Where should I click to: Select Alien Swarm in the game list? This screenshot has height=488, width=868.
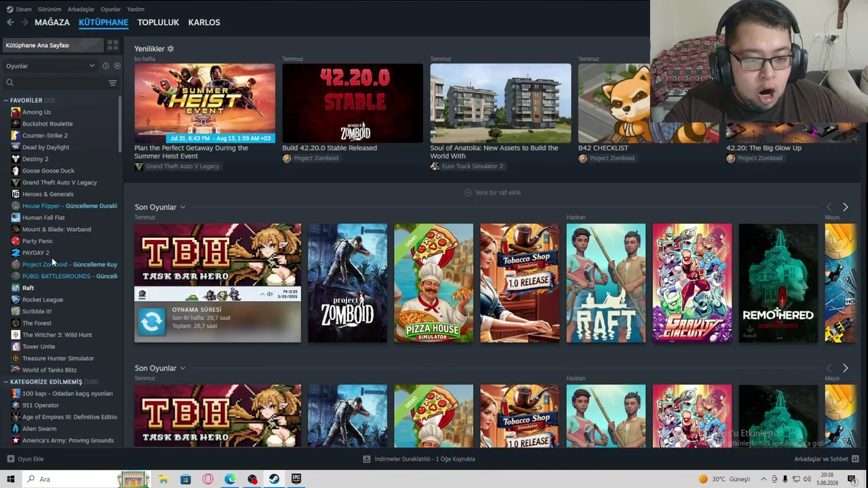(x=39, y=429)
